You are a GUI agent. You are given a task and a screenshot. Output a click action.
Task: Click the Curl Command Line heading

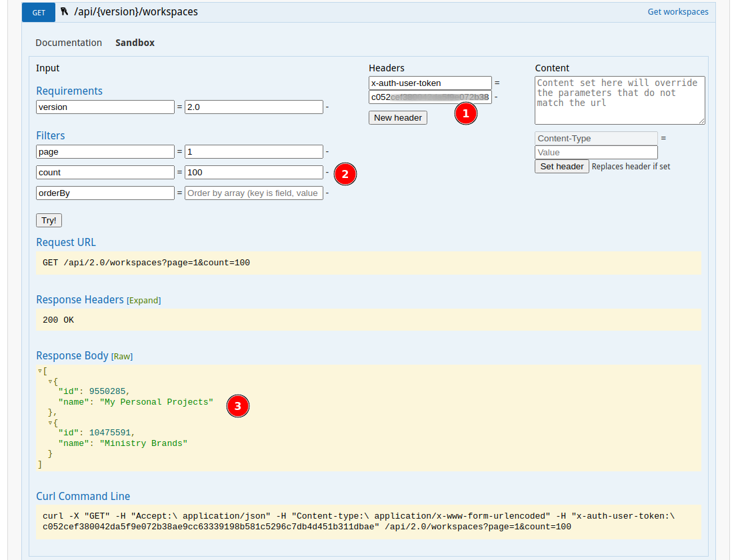pos(83,496)
